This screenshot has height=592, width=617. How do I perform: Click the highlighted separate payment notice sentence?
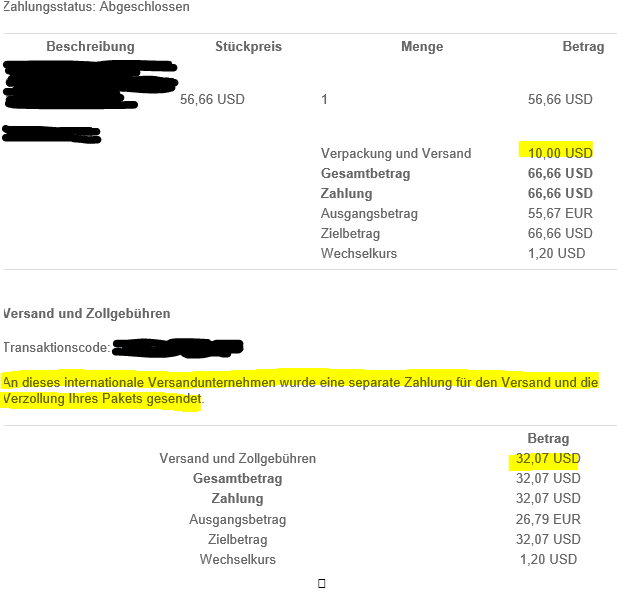coord(300,390)
